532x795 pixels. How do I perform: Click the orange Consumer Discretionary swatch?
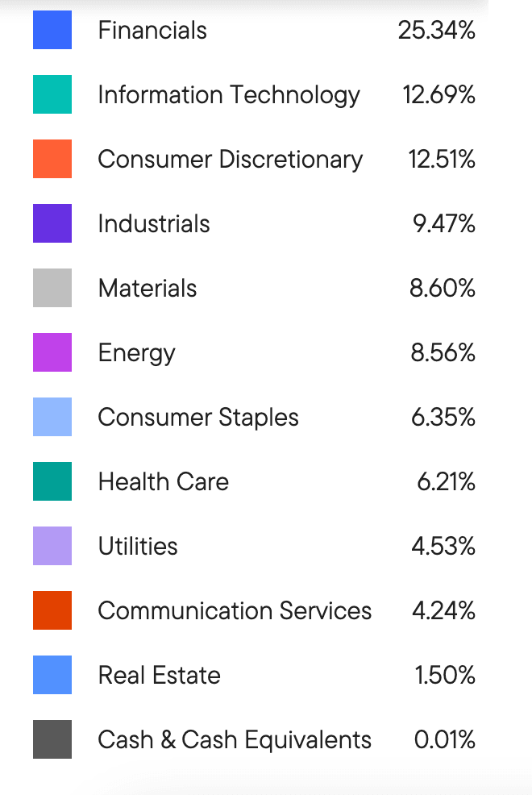52,159
